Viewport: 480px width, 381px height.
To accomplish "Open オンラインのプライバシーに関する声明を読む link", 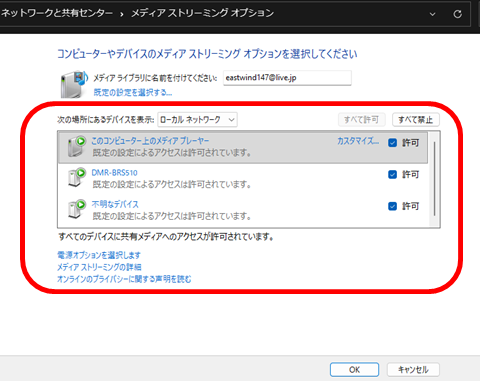I will tap(124, 279).
